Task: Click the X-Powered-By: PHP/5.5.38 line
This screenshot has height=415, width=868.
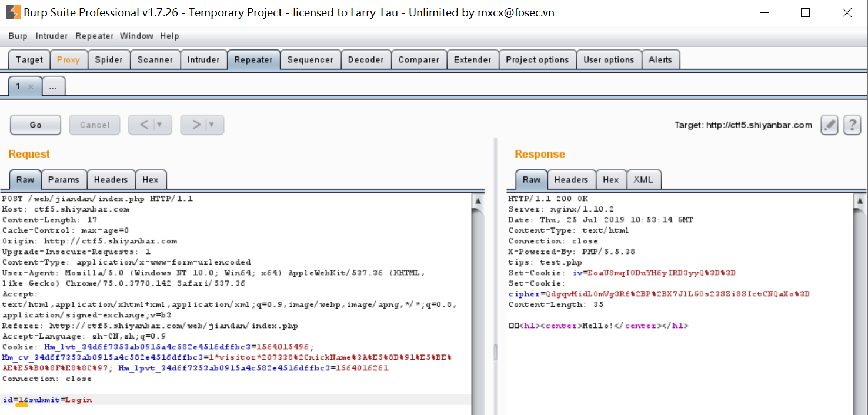Action: [572, 252]
